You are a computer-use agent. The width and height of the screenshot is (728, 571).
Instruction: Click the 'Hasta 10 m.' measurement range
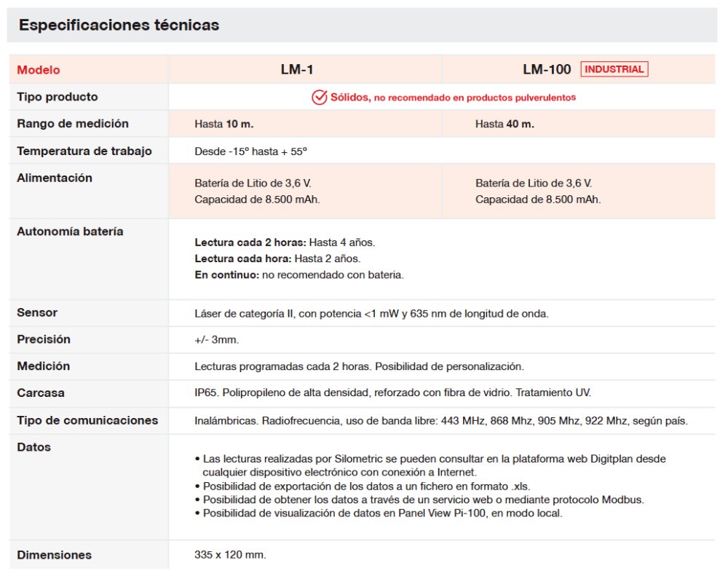(224, 125)
